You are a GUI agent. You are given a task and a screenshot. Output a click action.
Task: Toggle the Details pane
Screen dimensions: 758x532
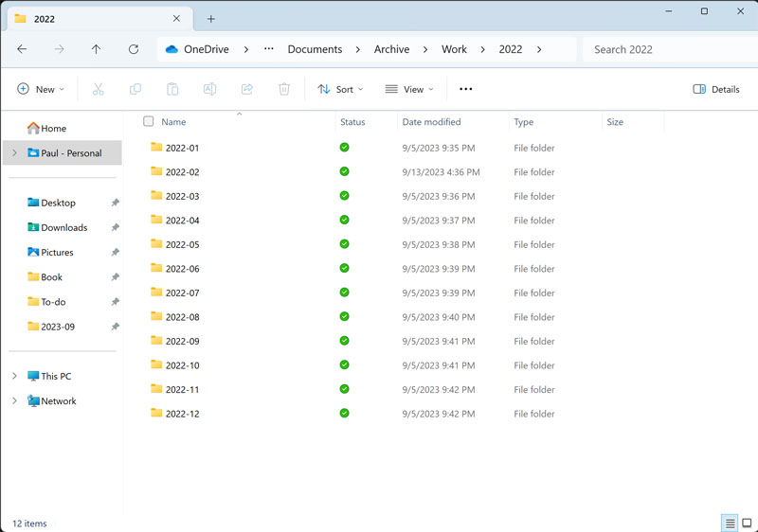click(x=716, y=89)
